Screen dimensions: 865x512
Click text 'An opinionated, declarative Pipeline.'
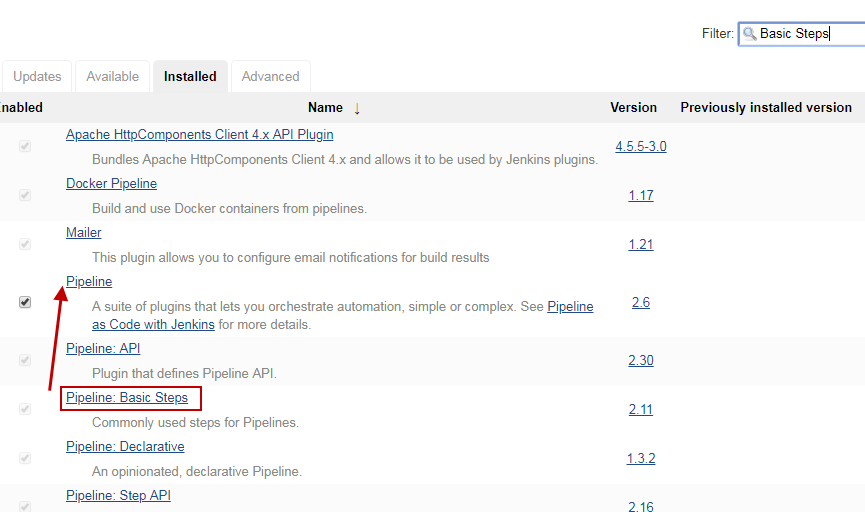pyautogui.click(x=197, y=472)
